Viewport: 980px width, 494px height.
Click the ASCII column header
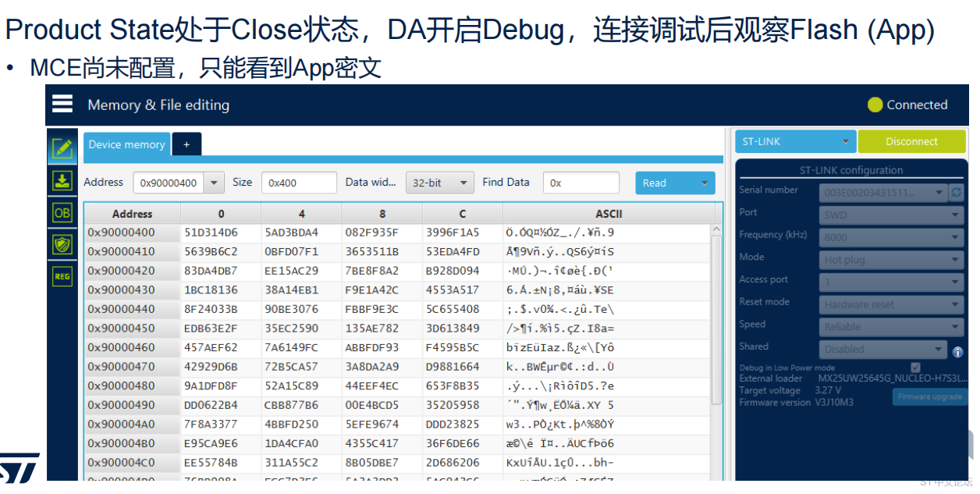pyautogui.click(x=608, y=213)
